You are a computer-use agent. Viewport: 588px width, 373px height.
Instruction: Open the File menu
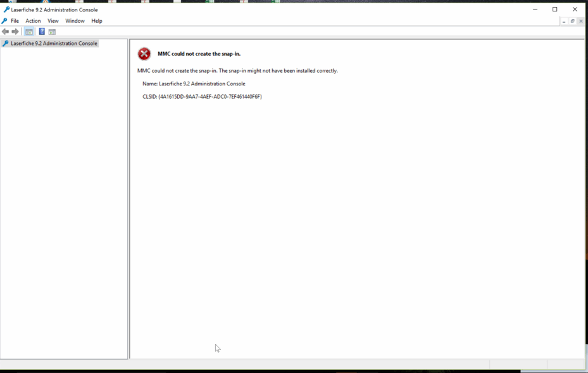pos(15,21)
